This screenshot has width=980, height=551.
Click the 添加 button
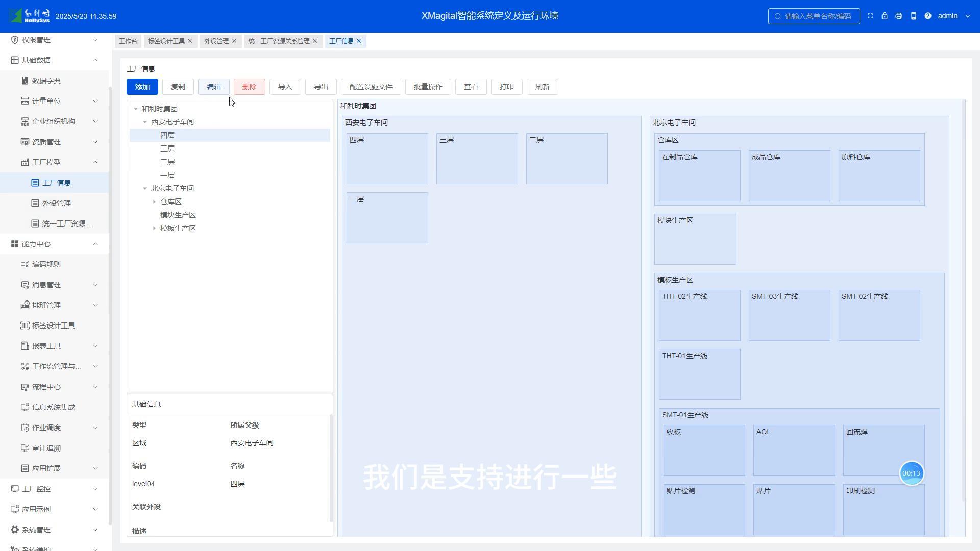click(x=142, y=87)
